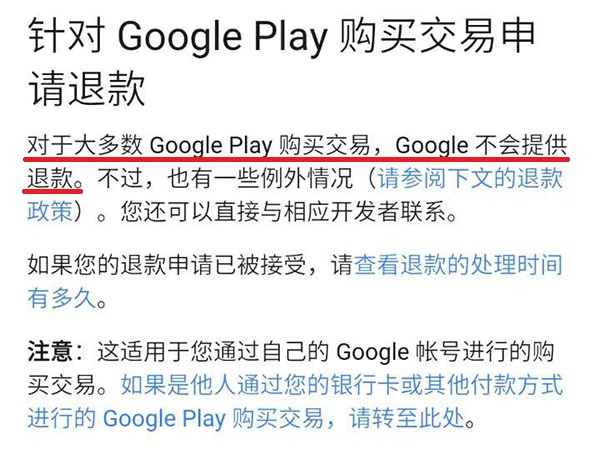This screenshot has width=600, height=454.
Task: Click 对于大多数 at the first paragraph start
Action: click(x=85, y=145)
